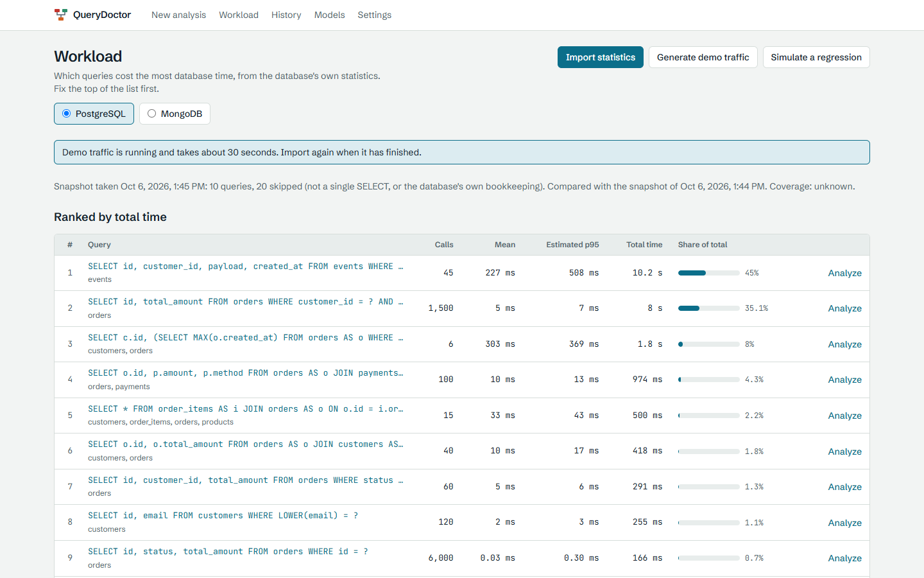Analyze the orders JOIN customers query in row 6
This screenshot has height=578, width=924.
point(844,451)
